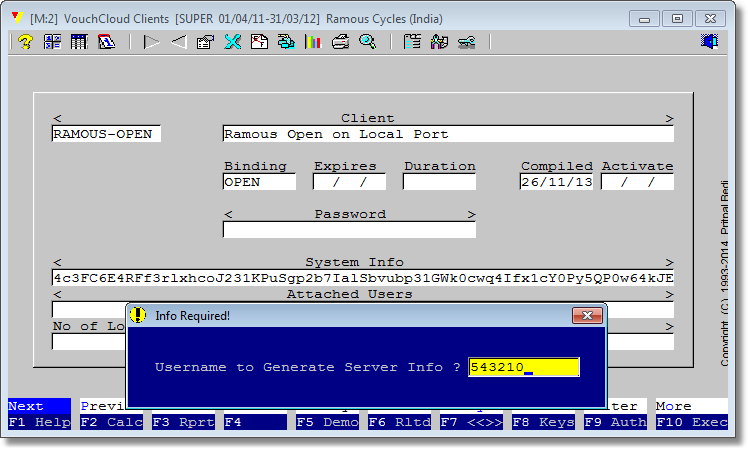
Task: Click the Compiled date field 26/11/13
Action: [556, 182]
